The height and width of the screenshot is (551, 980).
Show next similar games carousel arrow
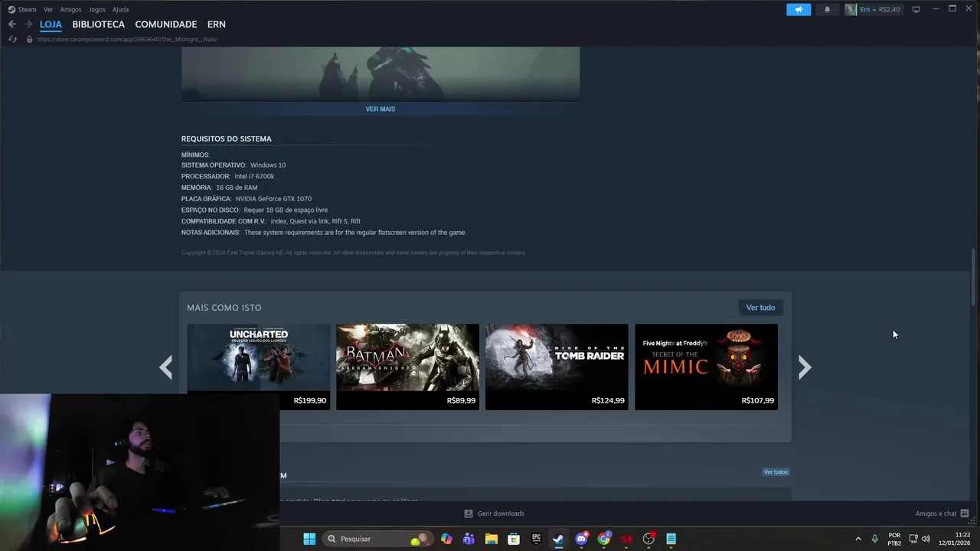(804, 367)
